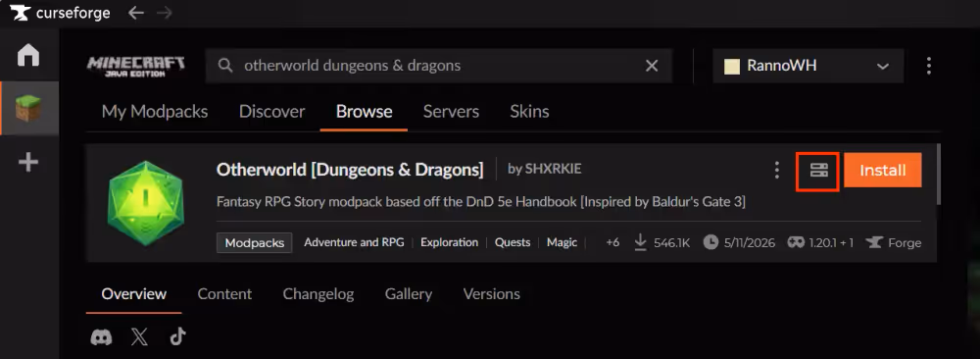Open the Home sidebar icon

28,55
